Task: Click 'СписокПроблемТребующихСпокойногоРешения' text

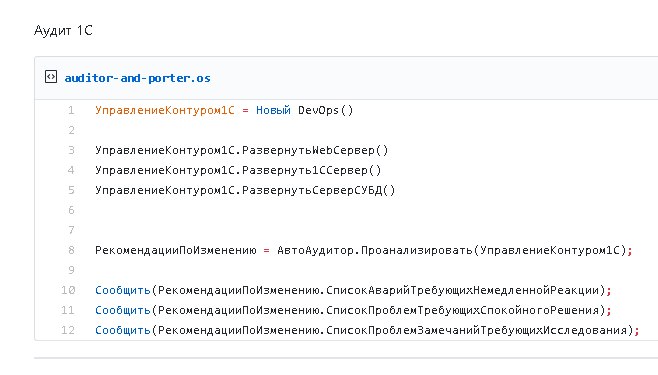Action: point(462,310)
